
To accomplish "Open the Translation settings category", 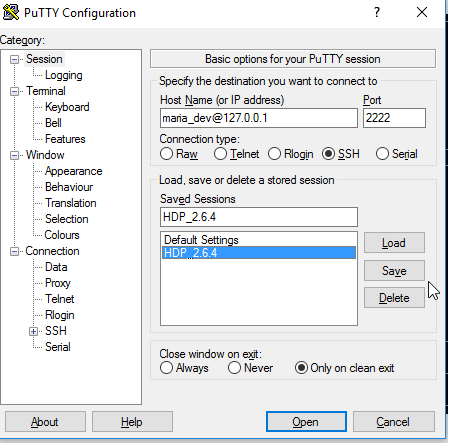I will point(71,203).
